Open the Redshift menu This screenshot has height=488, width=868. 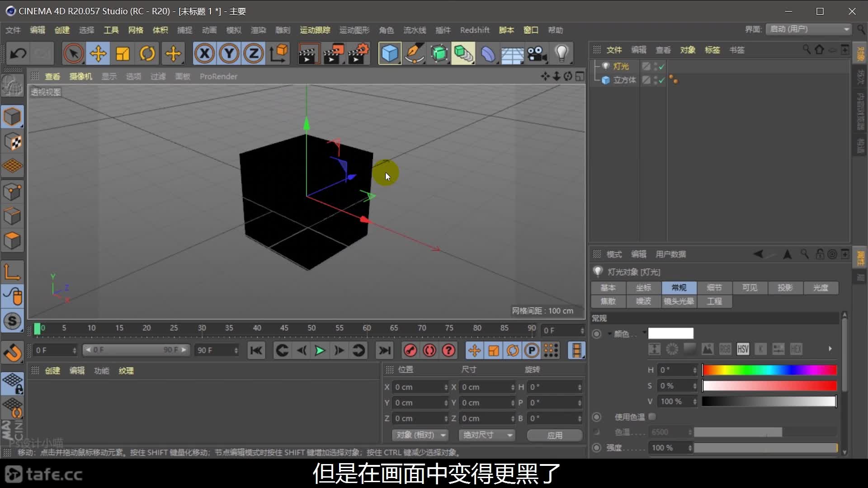point(475,30)
